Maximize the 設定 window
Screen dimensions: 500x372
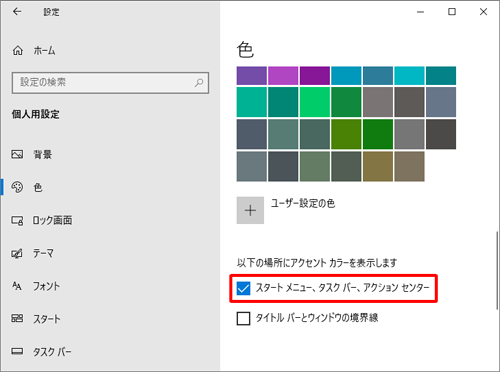(452, 12)
